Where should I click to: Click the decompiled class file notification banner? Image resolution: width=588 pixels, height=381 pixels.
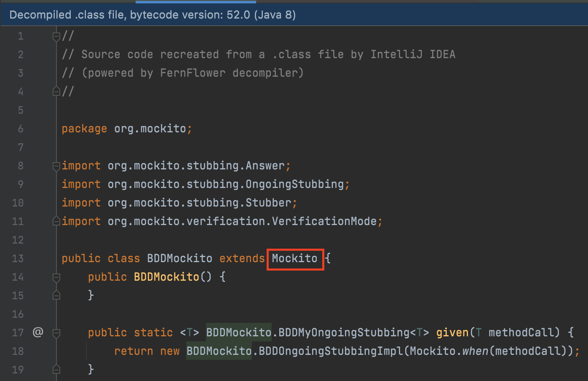[x=294, y=15]
